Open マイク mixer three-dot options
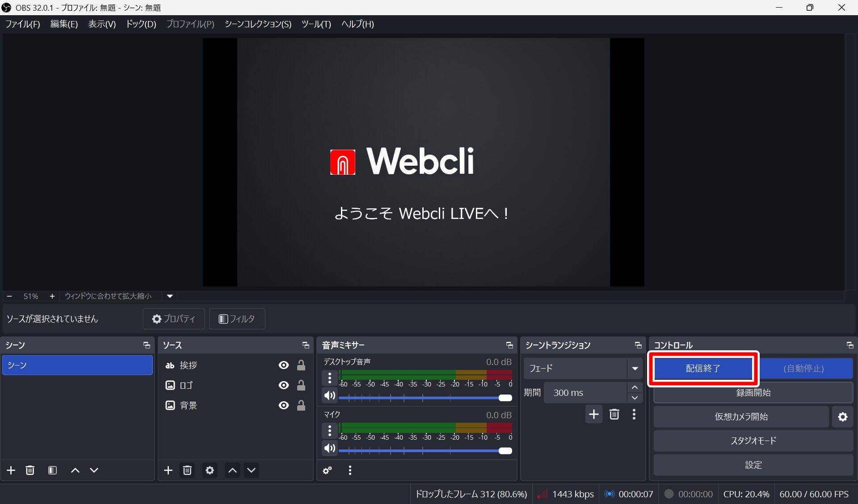This screenshot has height=504, width=858. click(x=330, y=431)
